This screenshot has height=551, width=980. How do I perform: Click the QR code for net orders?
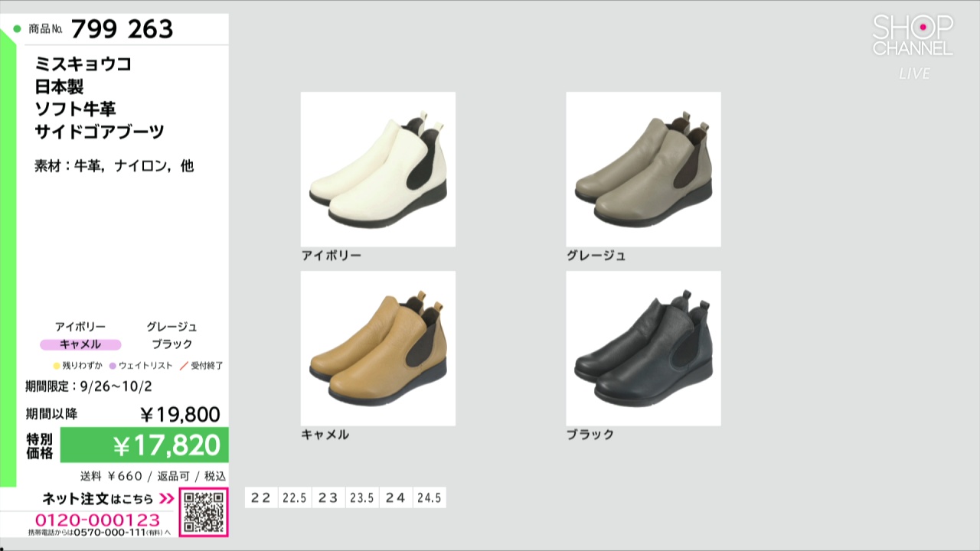[x=204, y=512]
